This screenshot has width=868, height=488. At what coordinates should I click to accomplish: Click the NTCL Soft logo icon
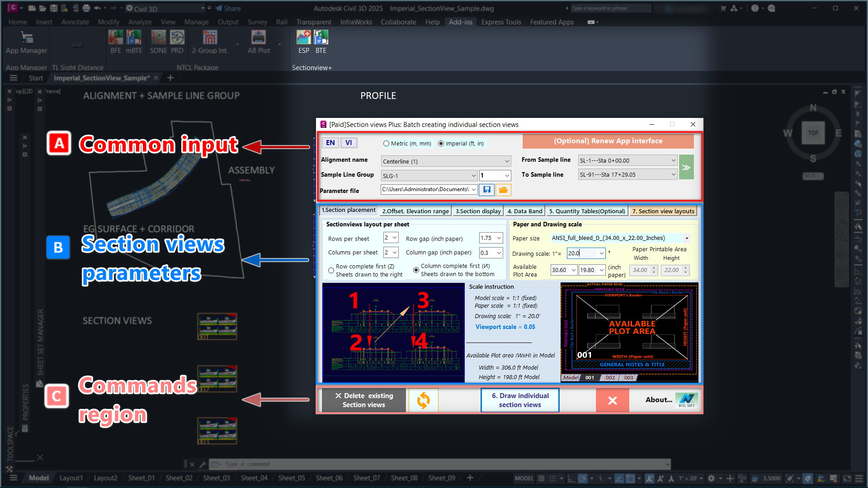point(686,399)
